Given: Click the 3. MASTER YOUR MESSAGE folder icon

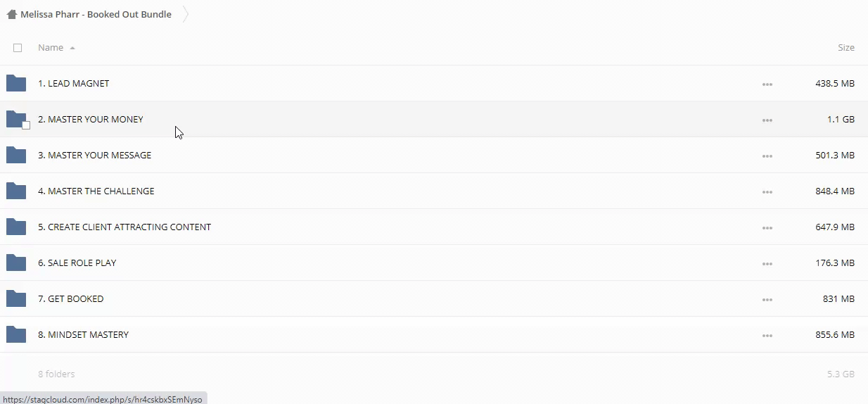Looking at the screenshot, I should pyautogui.click(x=15, y=156).
